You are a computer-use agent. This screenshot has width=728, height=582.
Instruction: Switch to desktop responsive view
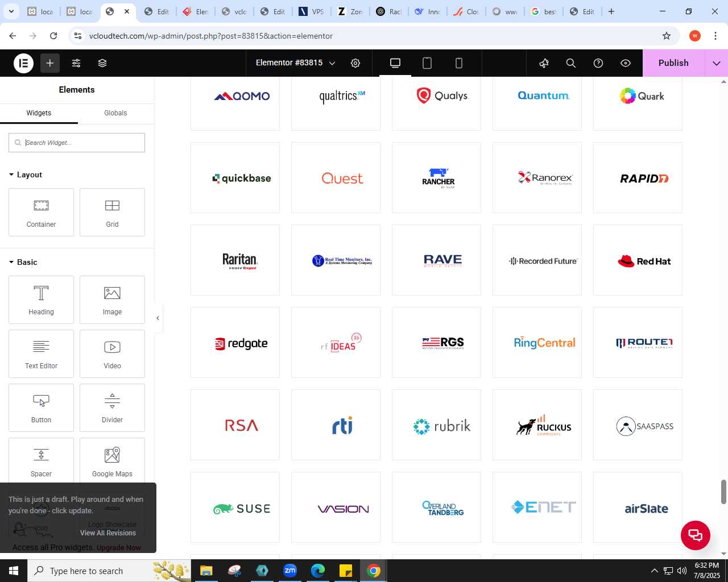(x=395, y=63)
